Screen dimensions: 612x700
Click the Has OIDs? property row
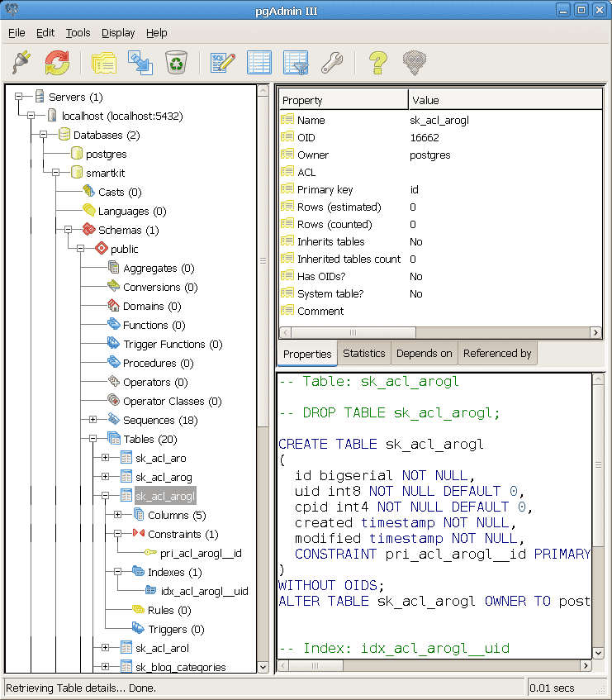(x=440, y=276)
